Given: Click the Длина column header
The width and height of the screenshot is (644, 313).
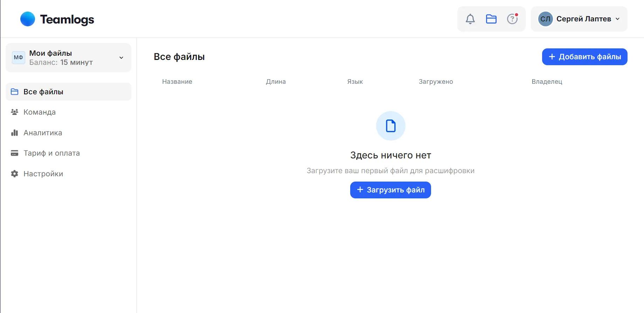Looking at the screenshot, I should coord(276,82).
